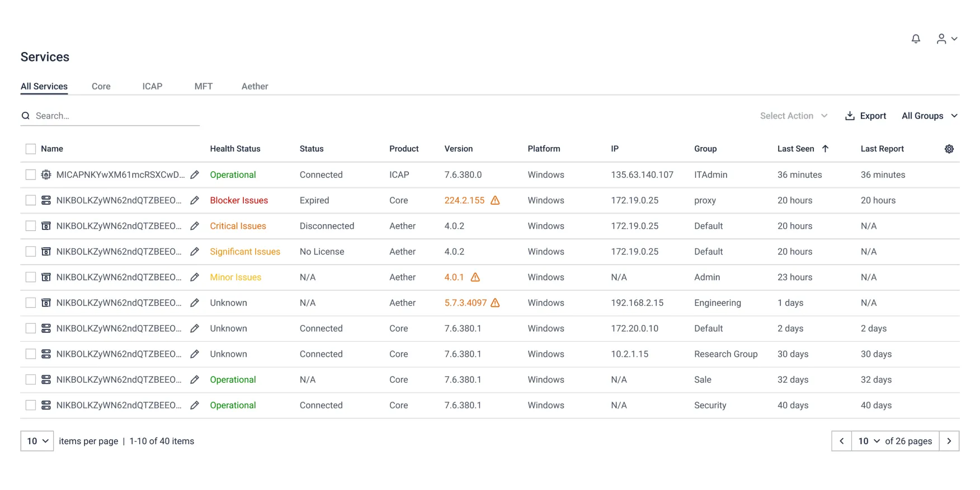Viewport: 980px width, 490px height.
Task: Click the Last Seen sort arrow
Action: (x=825, y=149)
